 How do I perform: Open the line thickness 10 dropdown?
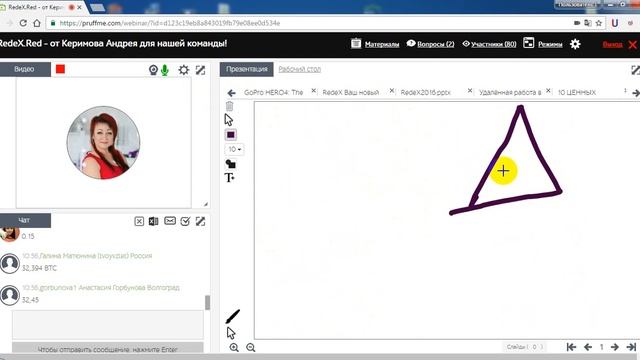click(x=234, y=149)
